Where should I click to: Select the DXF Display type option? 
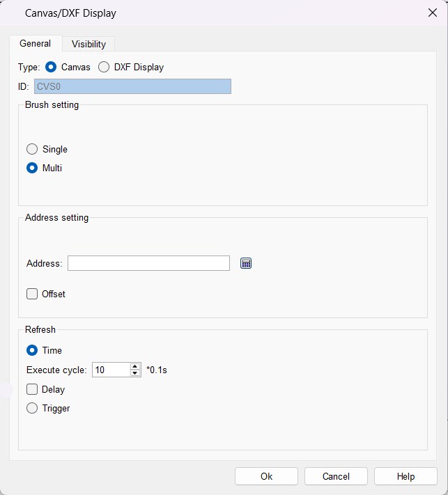[104, 68]
